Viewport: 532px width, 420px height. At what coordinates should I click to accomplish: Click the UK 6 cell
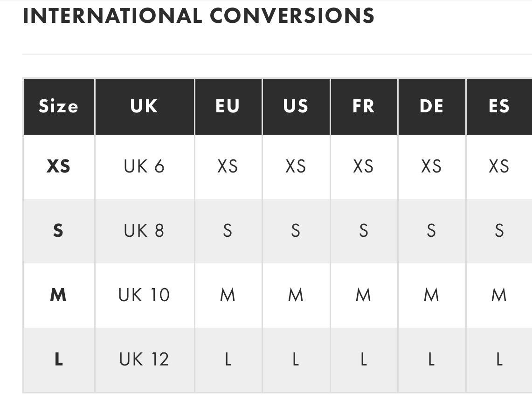coord(144,166)
